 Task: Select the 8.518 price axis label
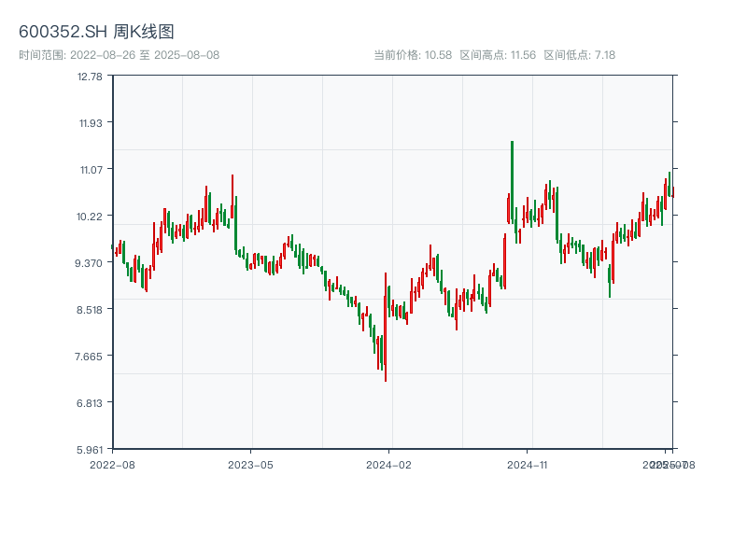tap(91, 309)
